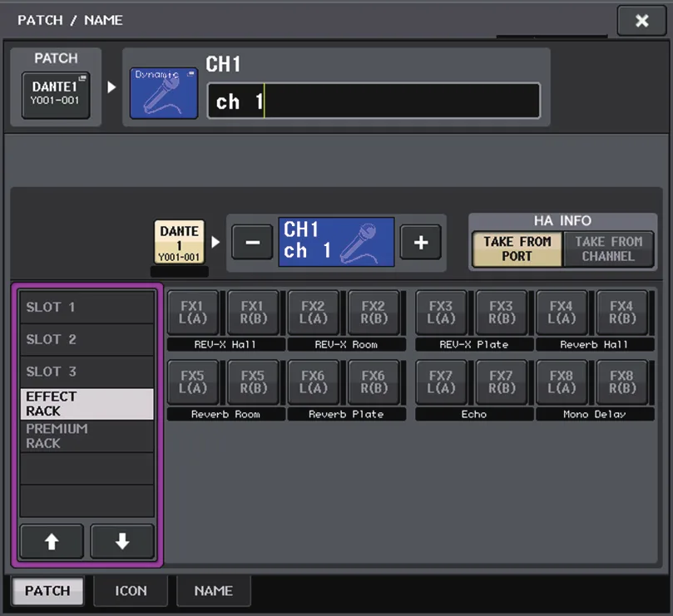Screen dimensions: 673x616
Task: Switch to the ICON tab
Action: pyautogui.click(x=131, y=591)
